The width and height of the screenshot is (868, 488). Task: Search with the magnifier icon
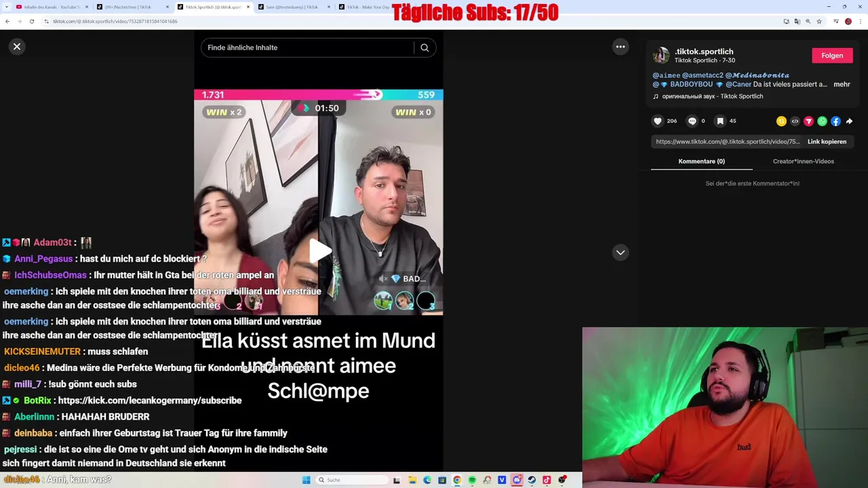pos(425,47)
